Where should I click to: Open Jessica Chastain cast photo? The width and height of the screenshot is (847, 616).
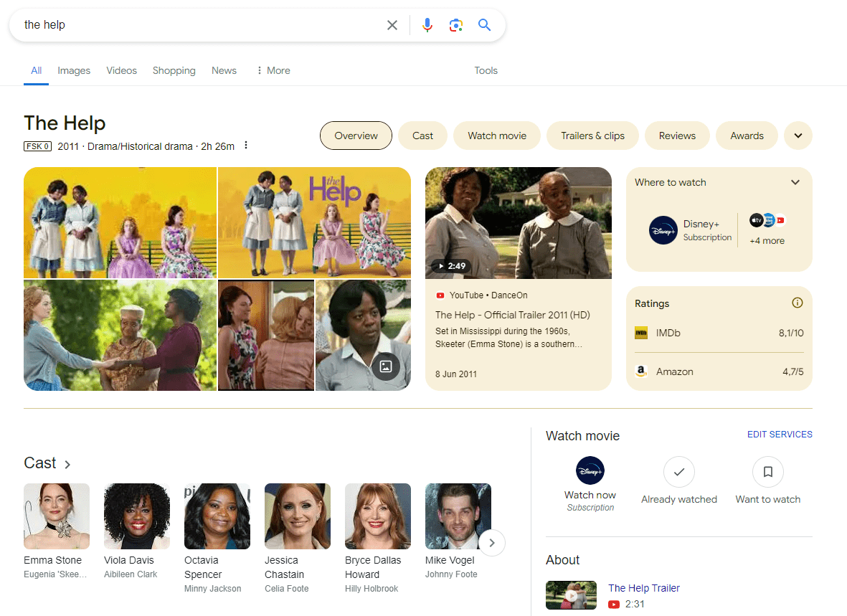298,516
